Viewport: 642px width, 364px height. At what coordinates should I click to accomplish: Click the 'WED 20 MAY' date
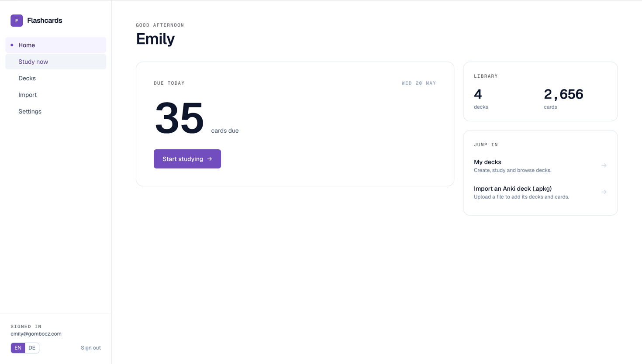[419, 83]
